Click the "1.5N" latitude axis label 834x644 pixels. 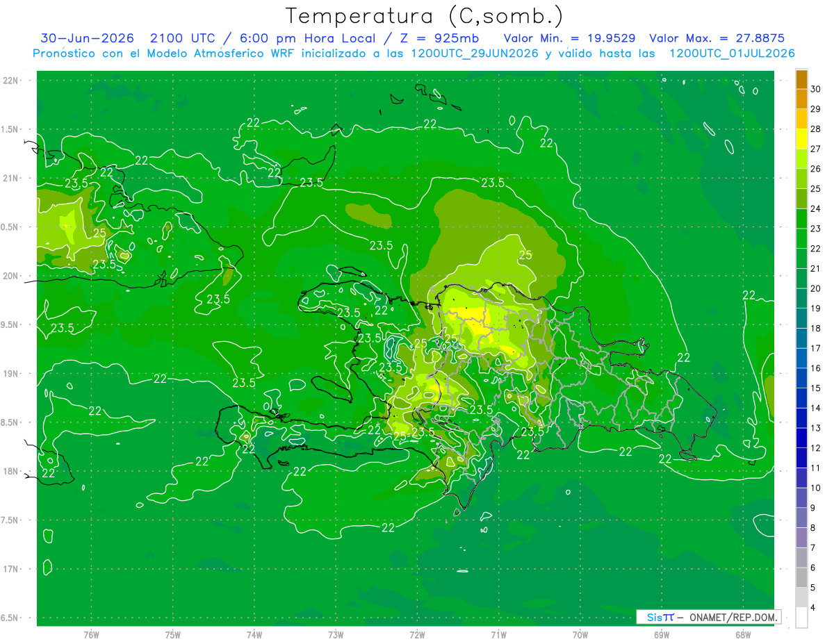click(x=10, y=129)
